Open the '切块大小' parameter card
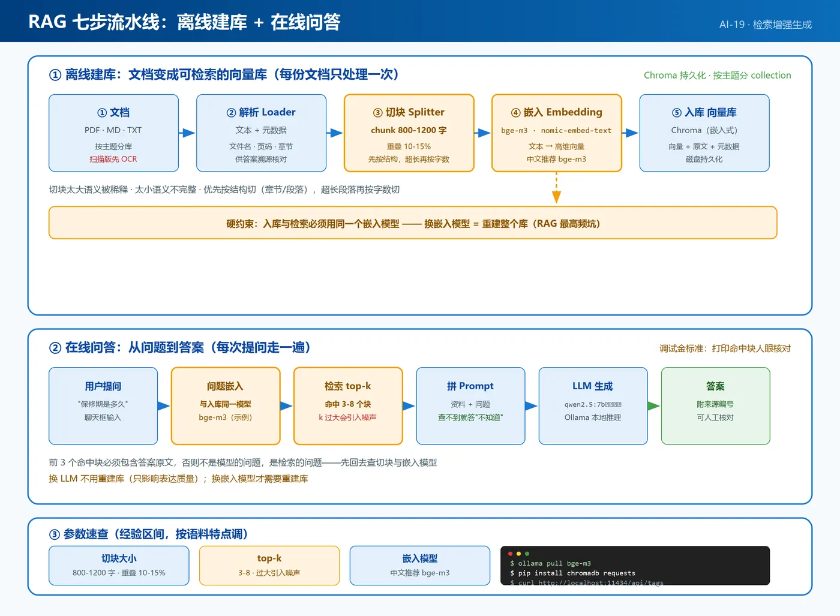 119,565
